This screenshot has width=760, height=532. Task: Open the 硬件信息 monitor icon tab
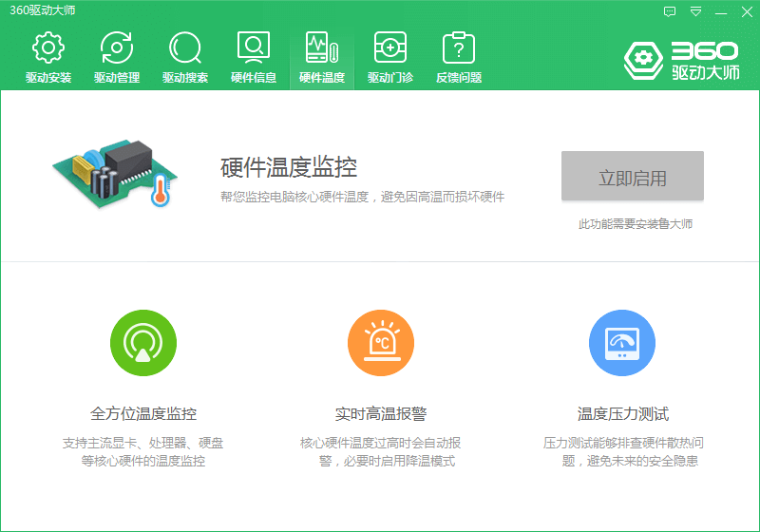click(x=254, y=57)
